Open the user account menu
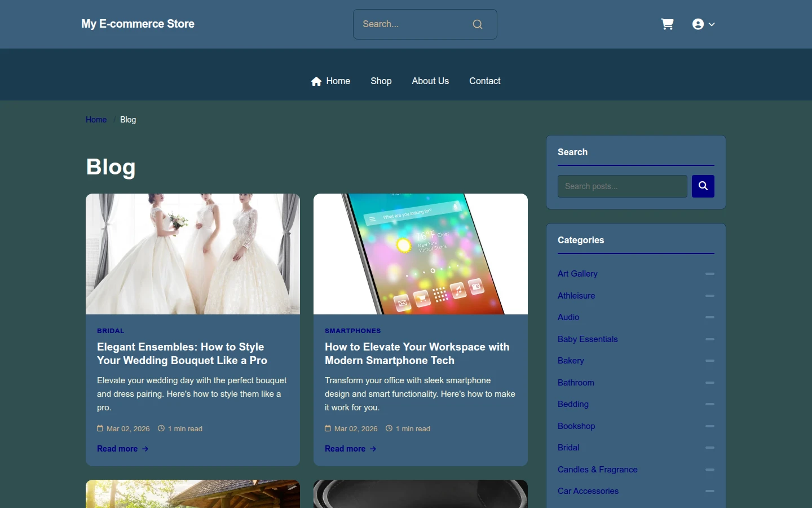812x508 pixels. tap(703, 24)
